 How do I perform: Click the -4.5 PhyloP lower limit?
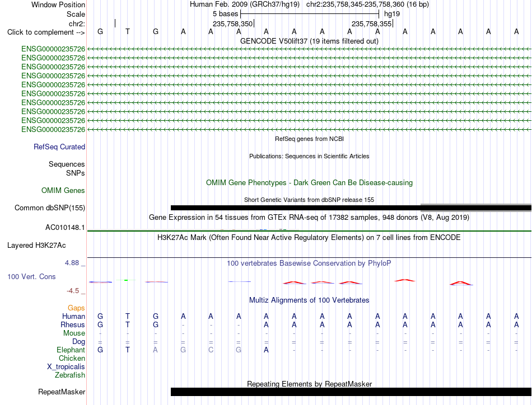point(73,291)
